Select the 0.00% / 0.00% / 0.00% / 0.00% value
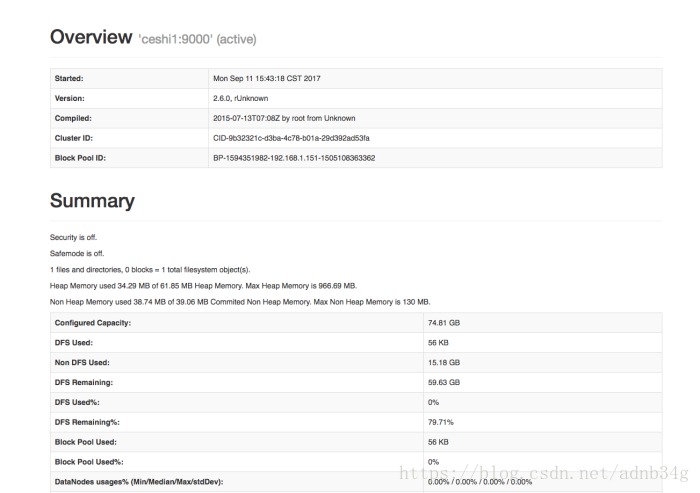This screenshot has height=493, width=700. point(479,482)
